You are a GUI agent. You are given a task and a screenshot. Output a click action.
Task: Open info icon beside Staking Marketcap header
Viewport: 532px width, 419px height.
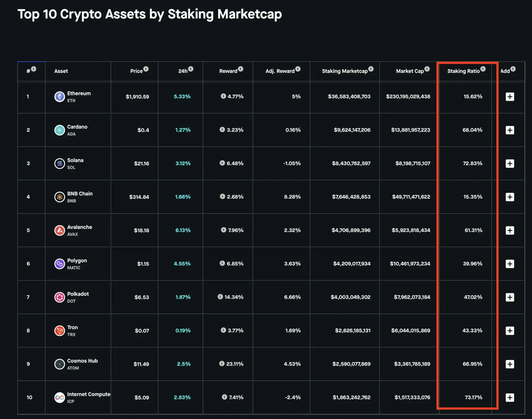[371, 69]
